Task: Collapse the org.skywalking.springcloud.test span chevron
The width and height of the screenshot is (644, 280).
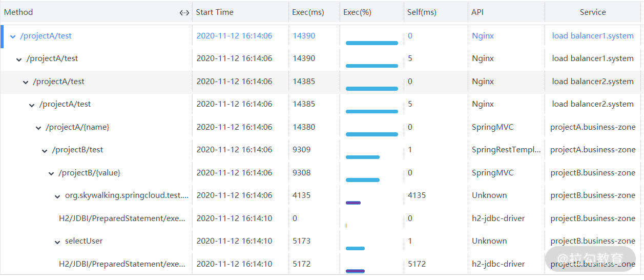Action: (x=57, y=196)
